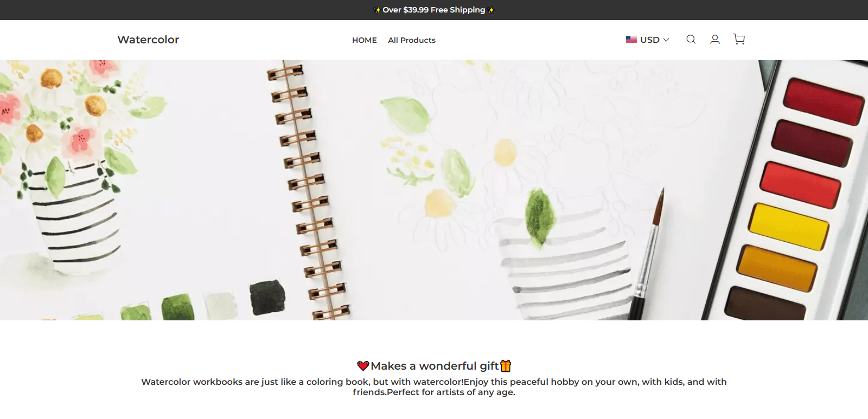
Task: Click the chevron next to USD
Action: 666,40
